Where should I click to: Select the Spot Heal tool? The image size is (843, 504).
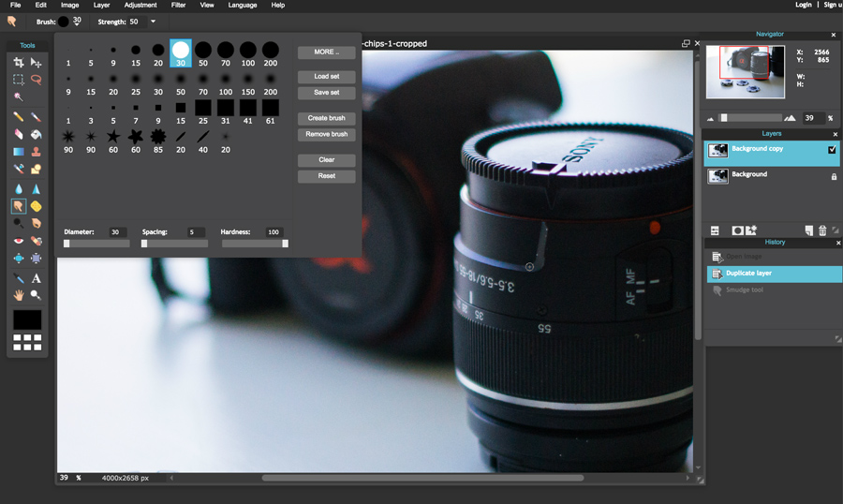[36, 241]
